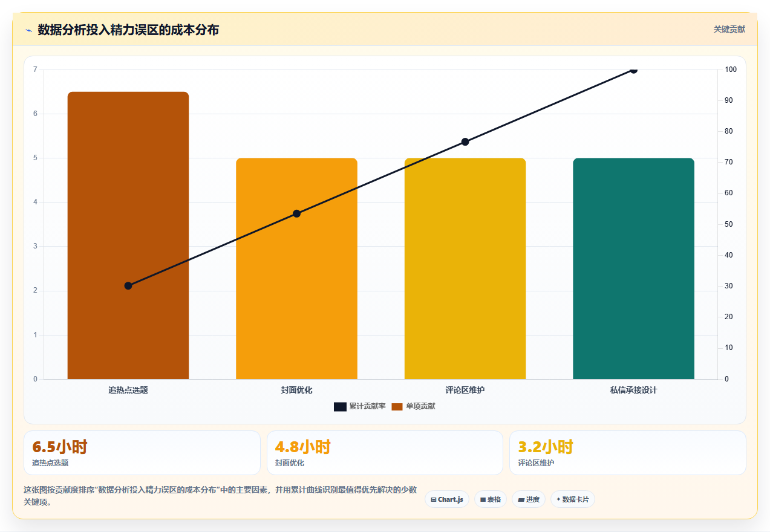Click the cumulative line point above 封面优化

296,213
